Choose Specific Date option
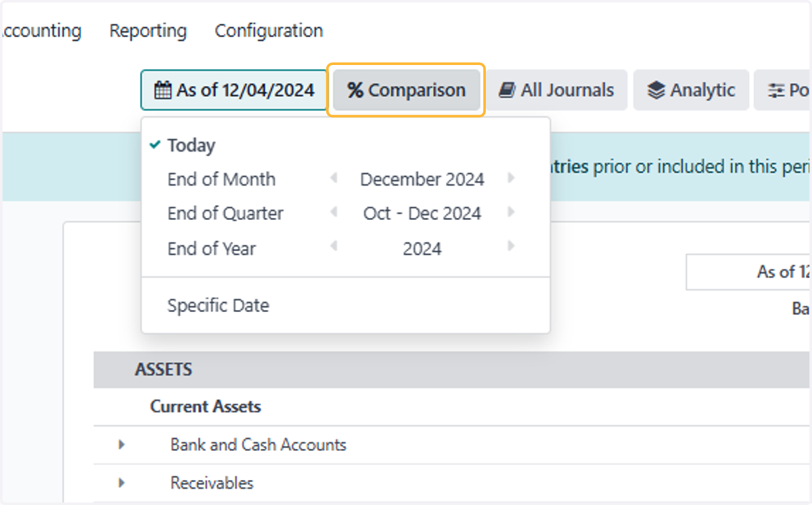 coord(219,305)
